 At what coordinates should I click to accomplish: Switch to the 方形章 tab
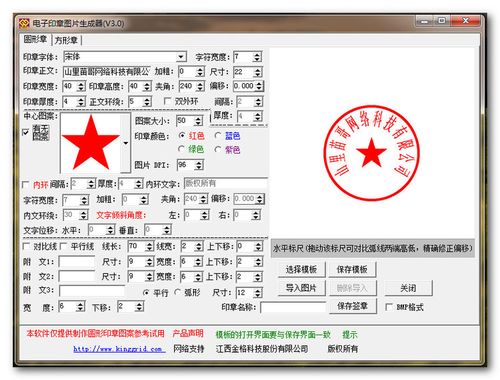tap(66, 40)
